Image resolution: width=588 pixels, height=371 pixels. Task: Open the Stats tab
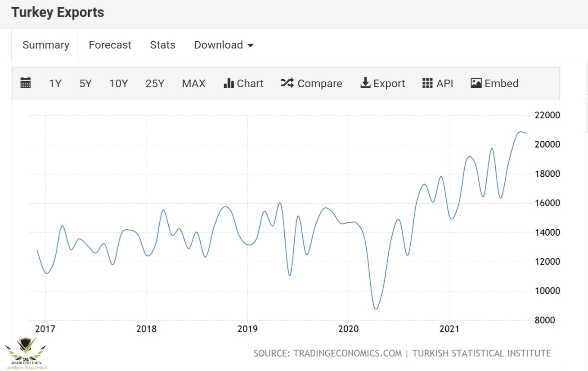[162, 45]
